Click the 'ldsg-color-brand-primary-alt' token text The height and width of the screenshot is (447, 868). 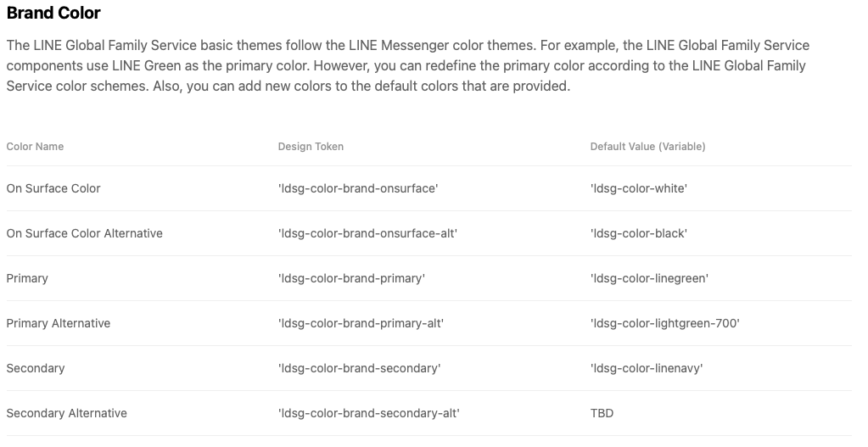pyautogui.click(x=361, y=323)
